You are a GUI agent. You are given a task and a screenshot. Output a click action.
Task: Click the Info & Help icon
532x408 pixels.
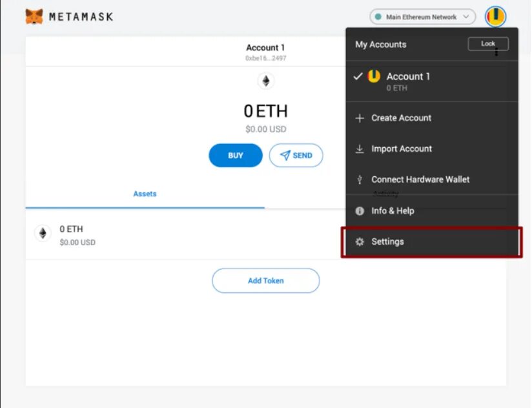[x=360, y=211]
